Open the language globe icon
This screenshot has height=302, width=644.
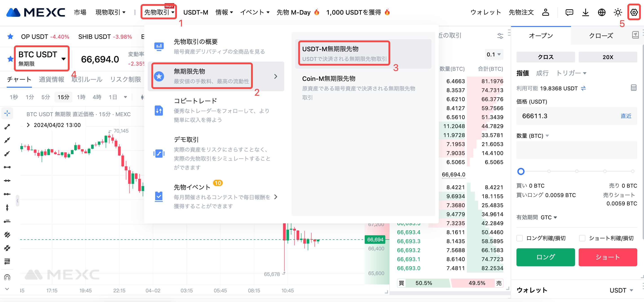click(602, 12)
